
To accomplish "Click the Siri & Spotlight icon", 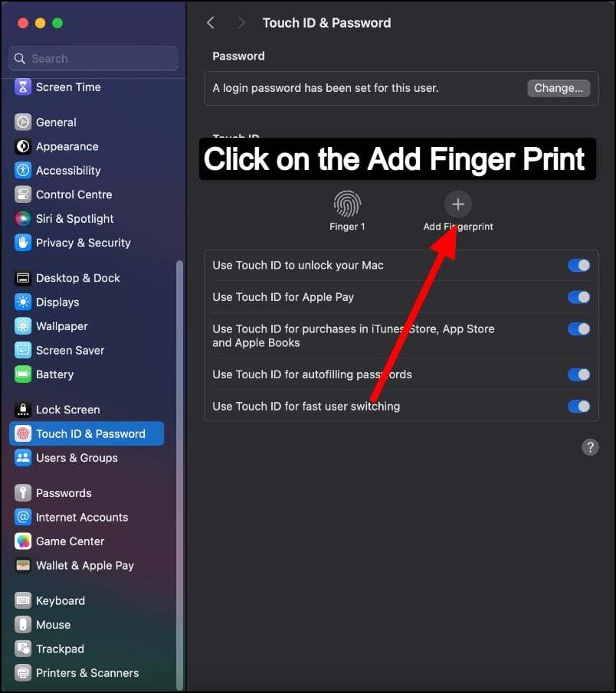I will (23, 218).
